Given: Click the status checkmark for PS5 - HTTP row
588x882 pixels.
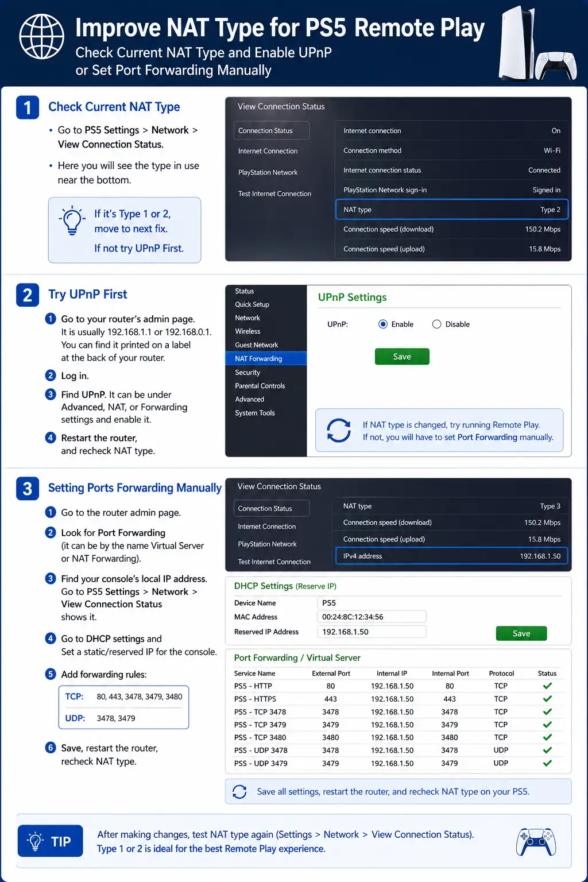Looking at the screenshot, I should 547,686.
